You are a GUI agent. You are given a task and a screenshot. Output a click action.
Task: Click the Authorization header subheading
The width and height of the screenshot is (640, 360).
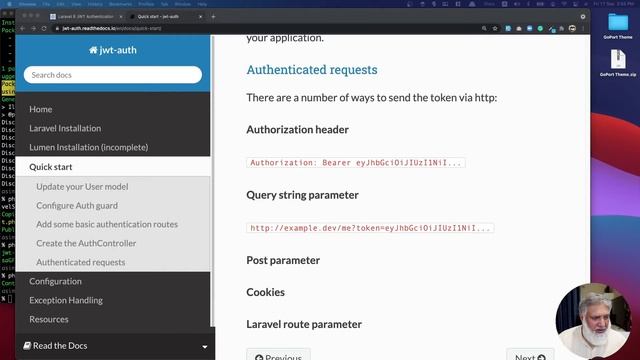[x=298, y=129]
